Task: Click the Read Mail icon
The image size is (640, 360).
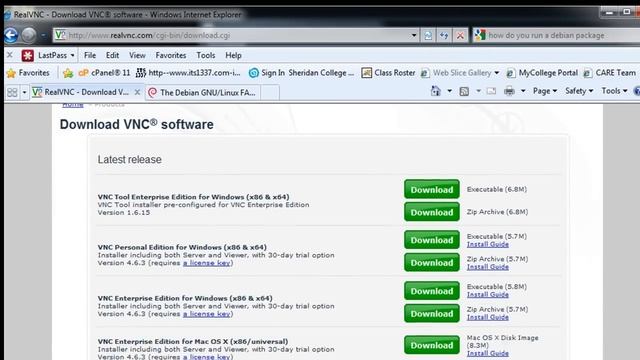Action: (x=491, y=91)
